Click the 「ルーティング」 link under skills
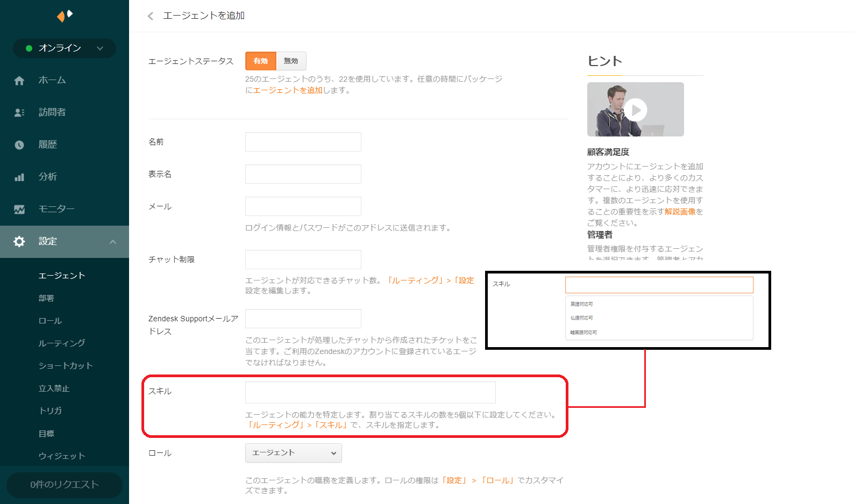The image size is (854, 504). [x=275, y=425]
